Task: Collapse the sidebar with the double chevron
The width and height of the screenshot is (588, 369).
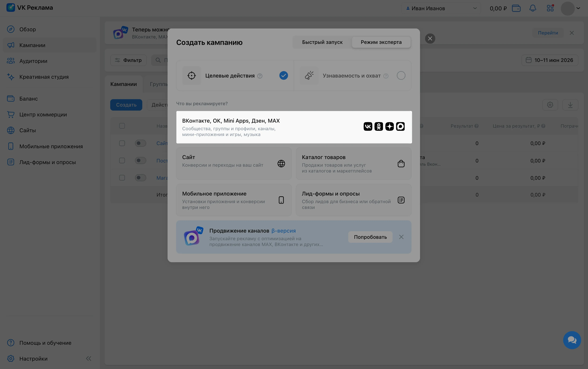Action: point(89,358)
